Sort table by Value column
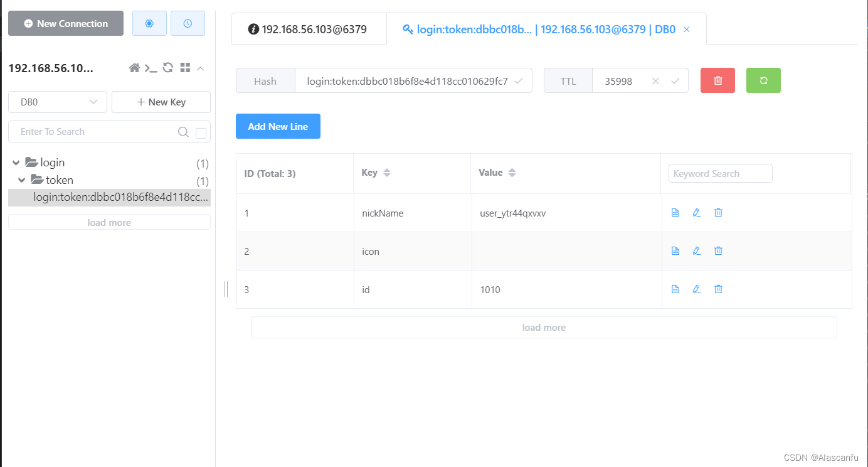This screenshot has width=868, height=467. (x=512, y=173)
